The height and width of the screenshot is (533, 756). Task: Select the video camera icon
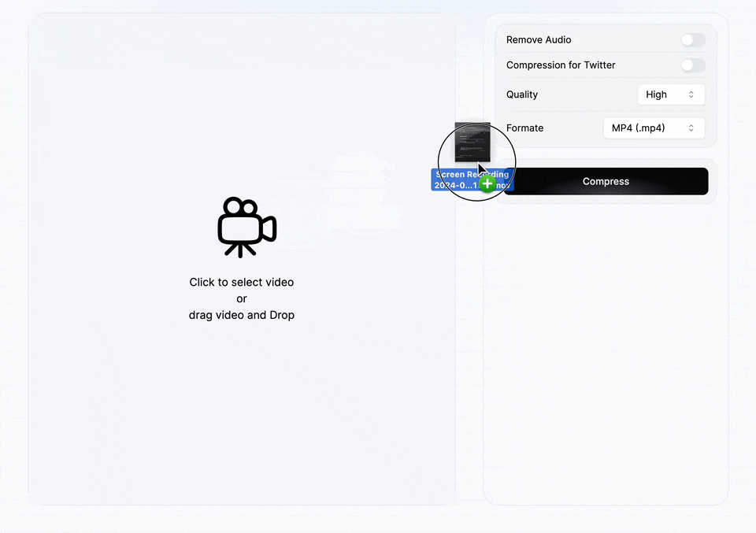point(246,228)
